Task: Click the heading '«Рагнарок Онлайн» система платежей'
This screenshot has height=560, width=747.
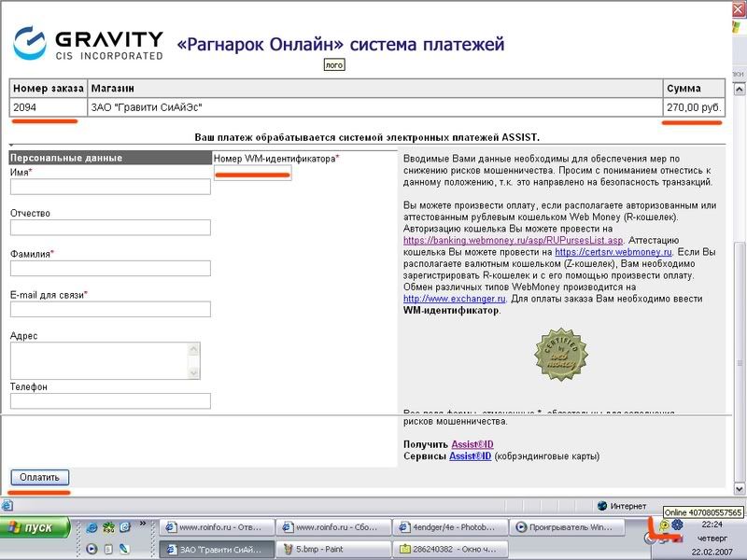Action: point(341,44)
